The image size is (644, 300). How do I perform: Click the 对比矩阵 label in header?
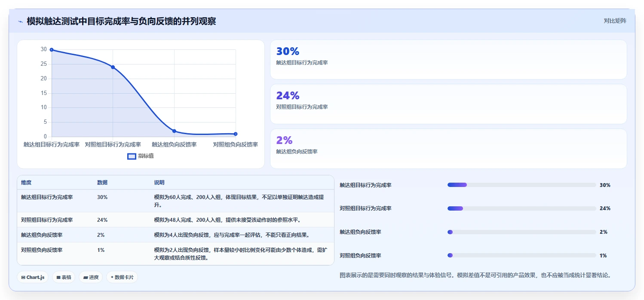coord(615,21)
